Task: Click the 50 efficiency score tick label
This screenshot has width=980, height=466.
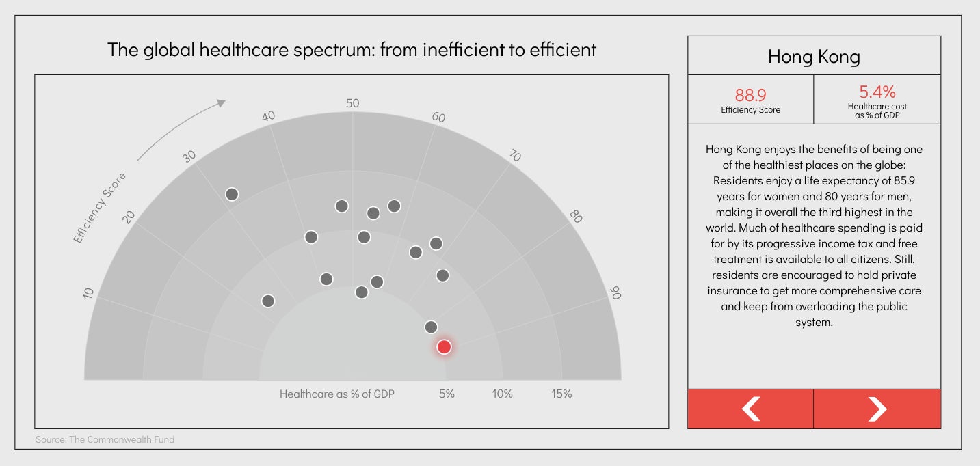Action: tap(352, 103)
